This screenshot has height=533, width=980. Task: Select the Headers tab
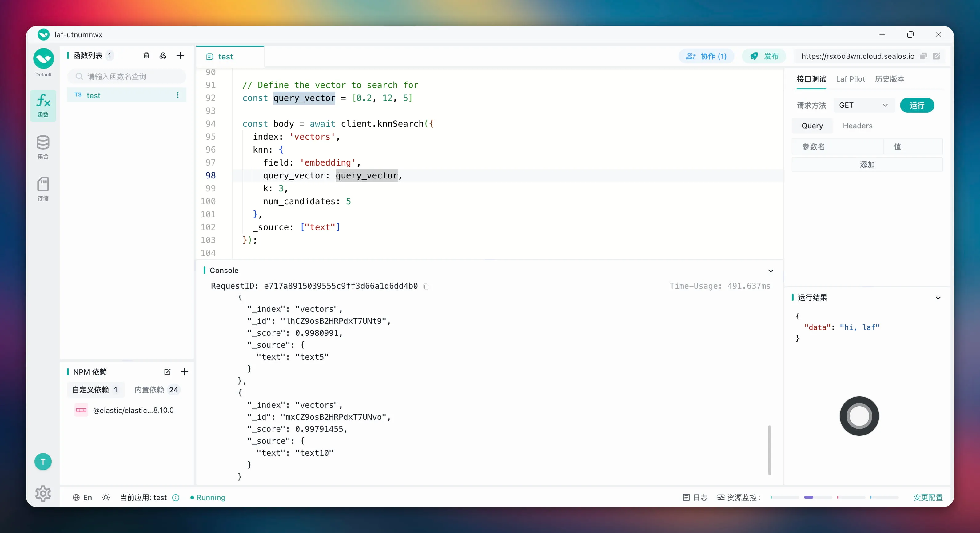(858, 126)
